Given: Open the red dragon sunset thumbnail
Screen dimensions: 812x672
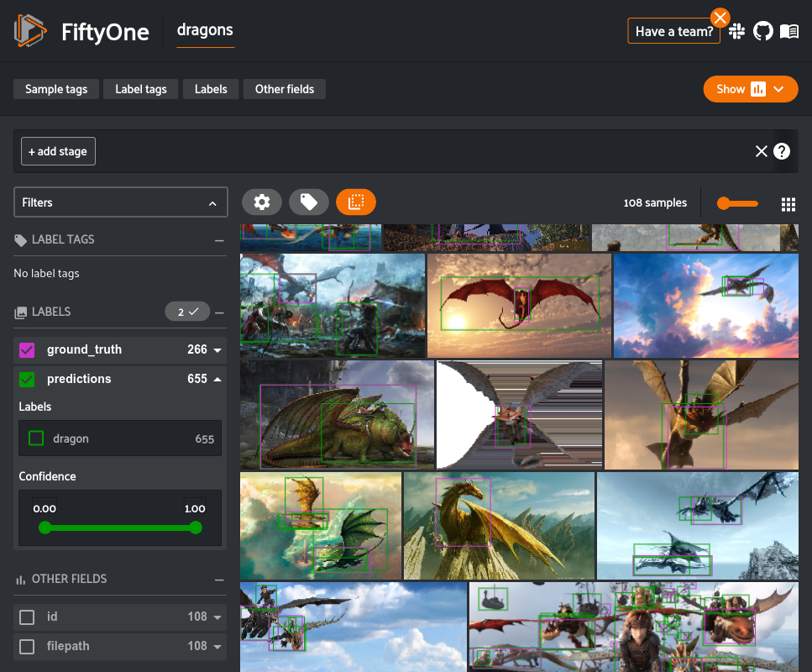Looking at the screenshot, I should (519, 306).
